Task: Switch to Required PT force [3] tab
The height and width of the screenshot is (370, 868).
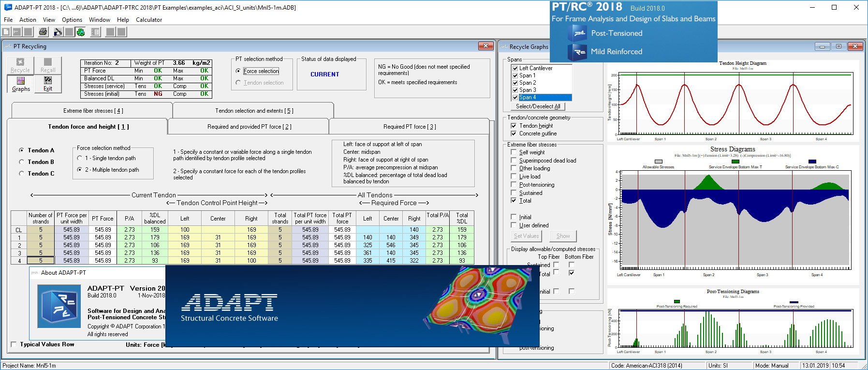Action: 410,127
